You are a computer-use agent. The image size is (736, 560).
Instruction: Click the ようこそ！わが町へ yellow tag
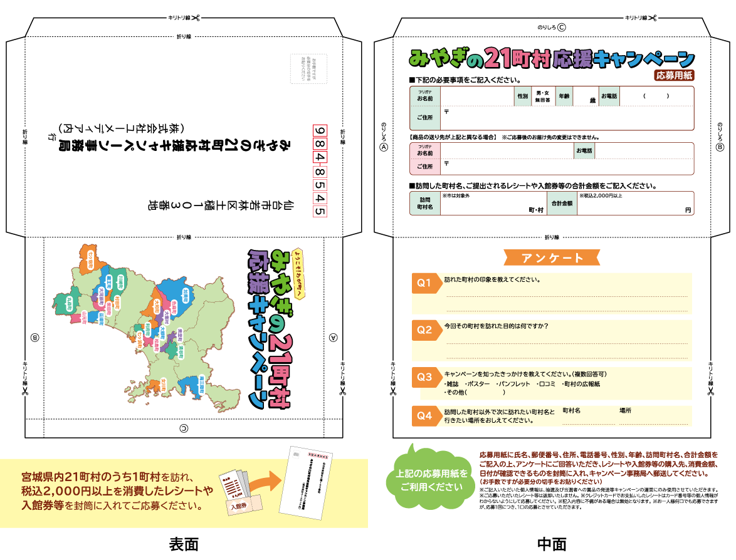click(298, 274)
